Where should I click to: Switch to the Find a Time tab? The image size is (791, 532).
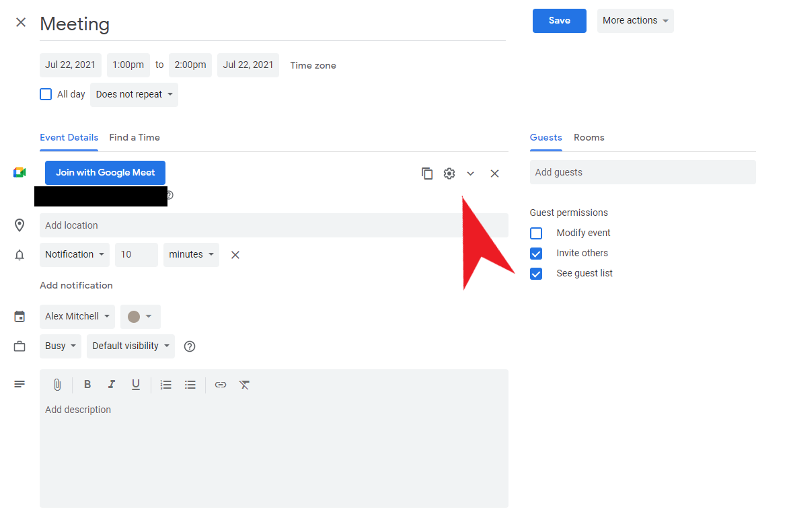pos(135,137)
